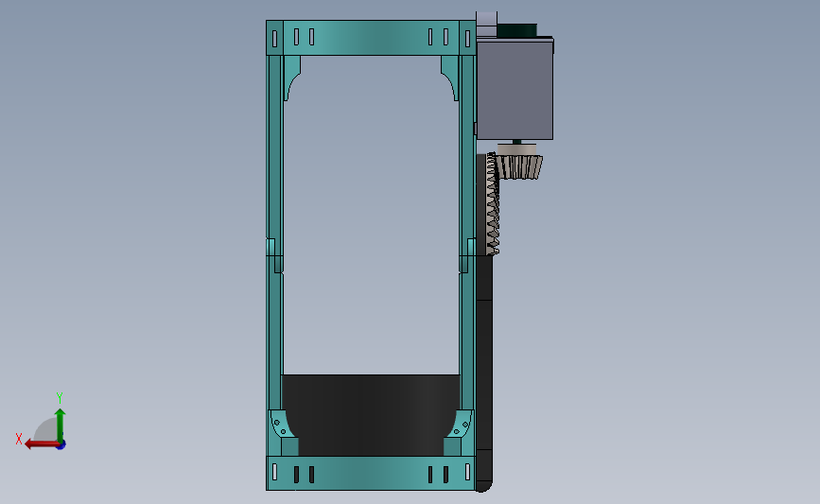Click the bottom teal crossbar of the frame
The height and width of the screenshot is (504, 820).
[371, 473]
